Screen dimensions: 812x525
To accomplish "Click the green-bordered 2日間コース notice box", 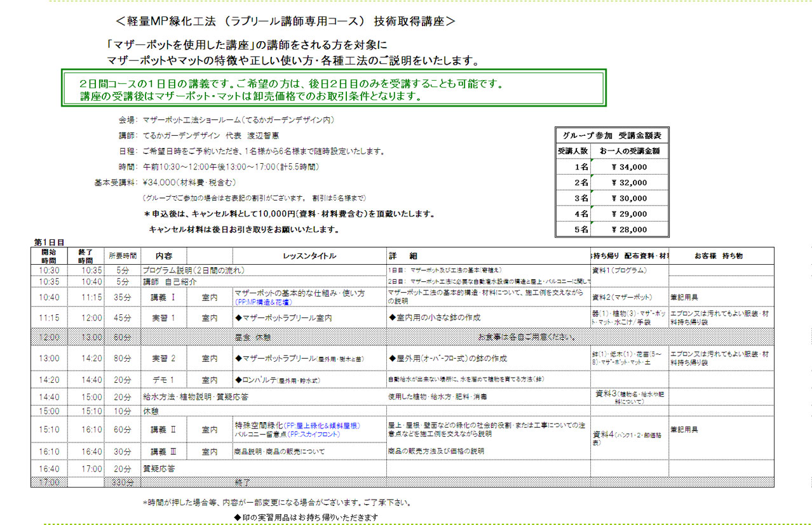I will point(334,89).
